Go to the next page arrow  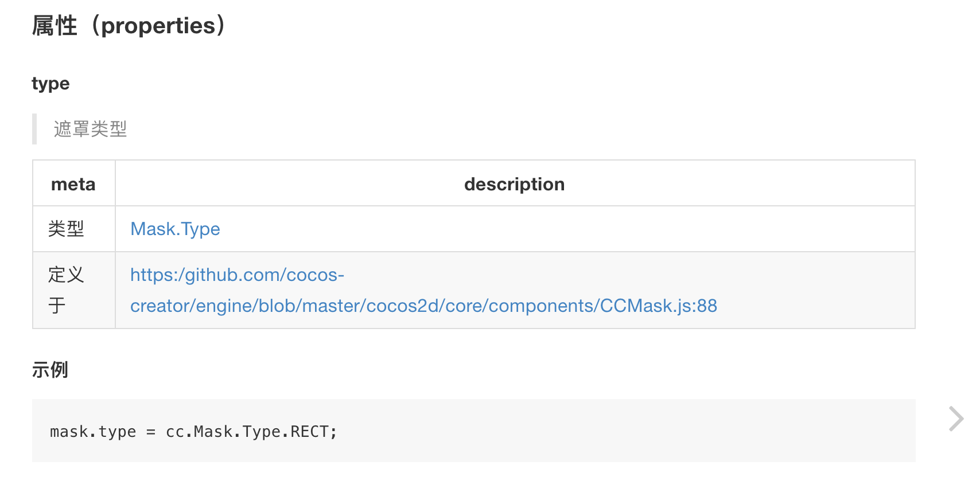(x=955, y=419)
